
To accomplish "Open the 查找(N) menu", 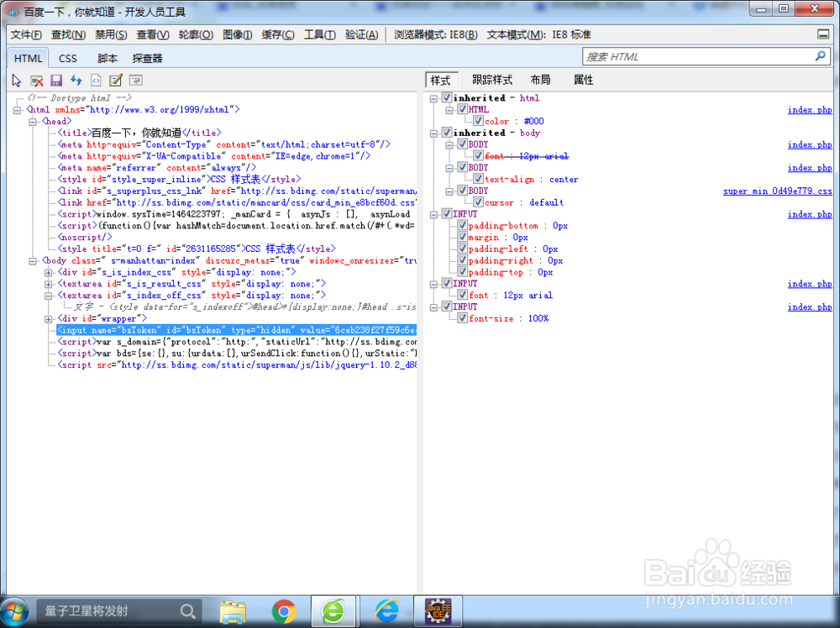I will click(69, 34).
